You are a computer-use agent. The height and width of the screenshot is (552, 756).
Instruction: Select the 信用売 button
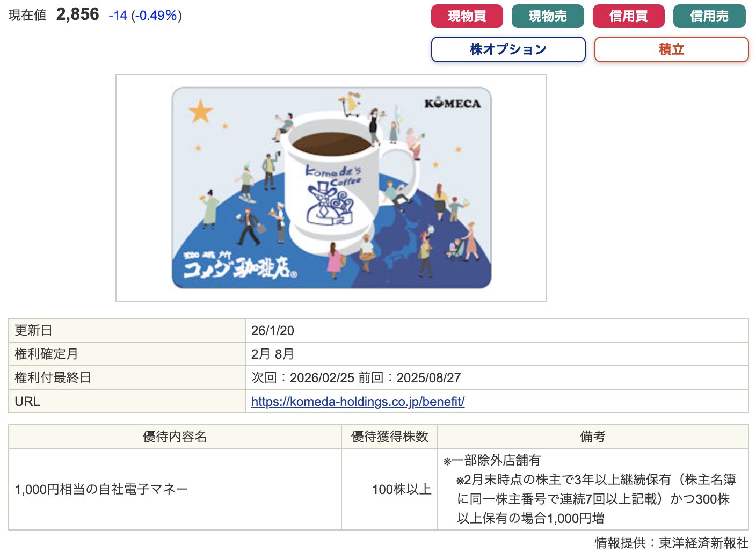point(709,16)
